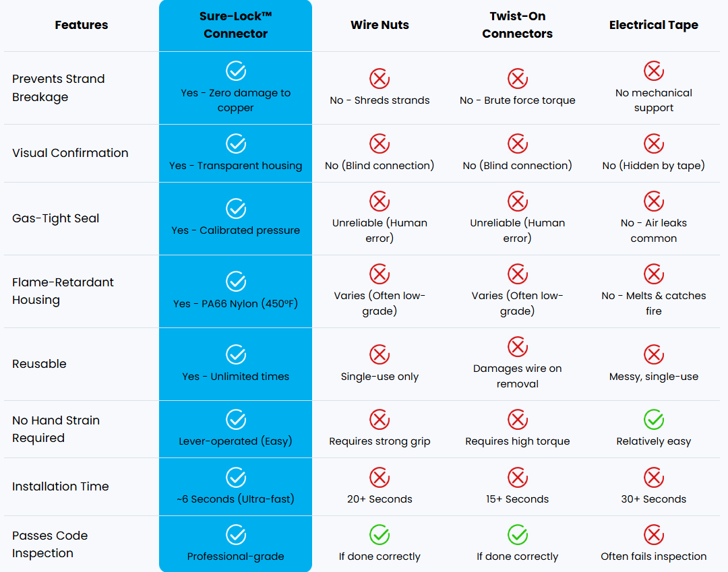
Task: Click the Sure-Lock checkmark for Prevents Strand Breakage
Action: (236, 71)
